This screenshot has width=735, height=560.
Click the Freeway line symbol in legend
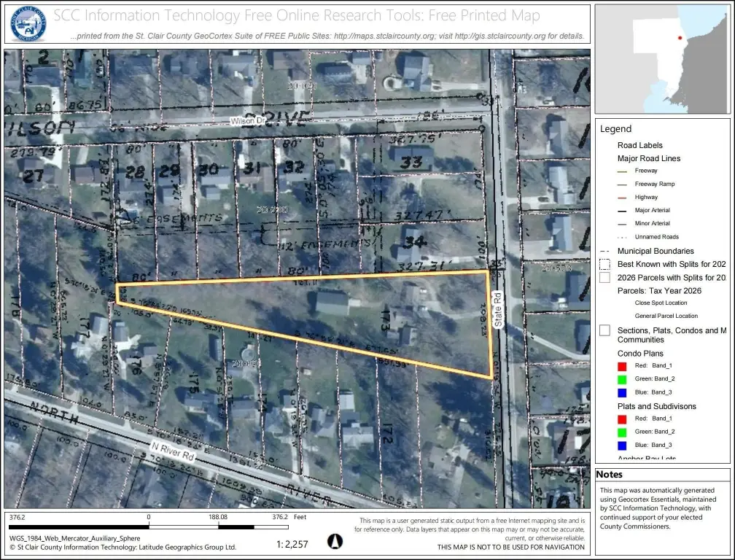[622, 171]
